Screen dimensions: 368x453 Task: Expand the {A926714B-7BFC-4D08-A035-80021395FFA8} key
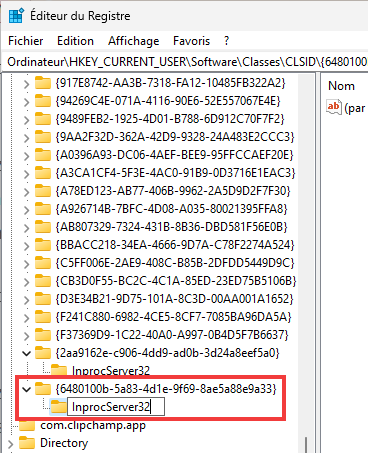click(x=26, y=209)
